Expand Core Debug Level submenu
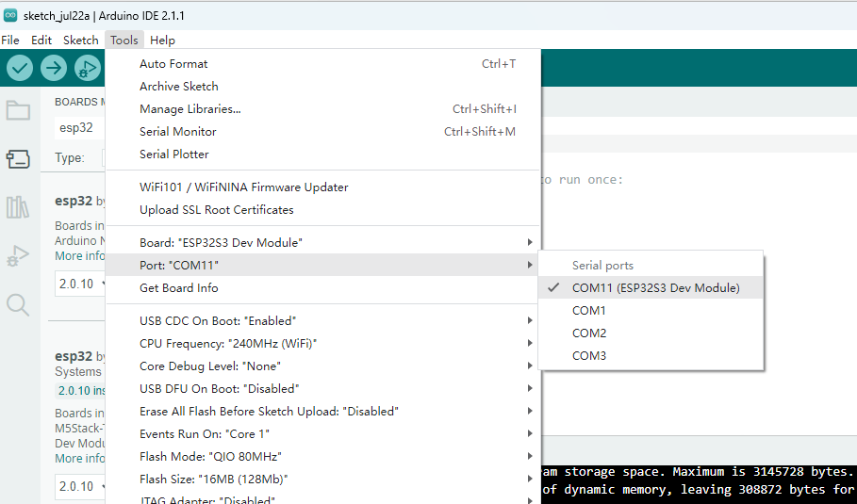 point(323,366)
